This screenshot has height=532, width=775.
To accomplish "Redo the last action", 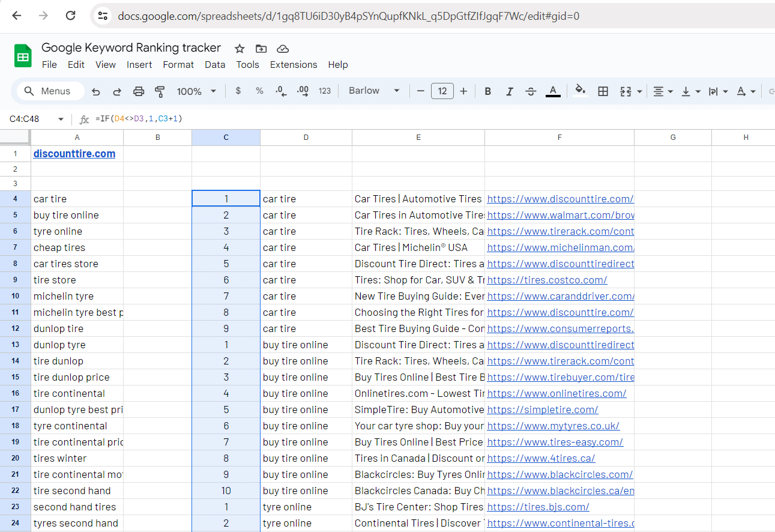I will coord(117,91).
